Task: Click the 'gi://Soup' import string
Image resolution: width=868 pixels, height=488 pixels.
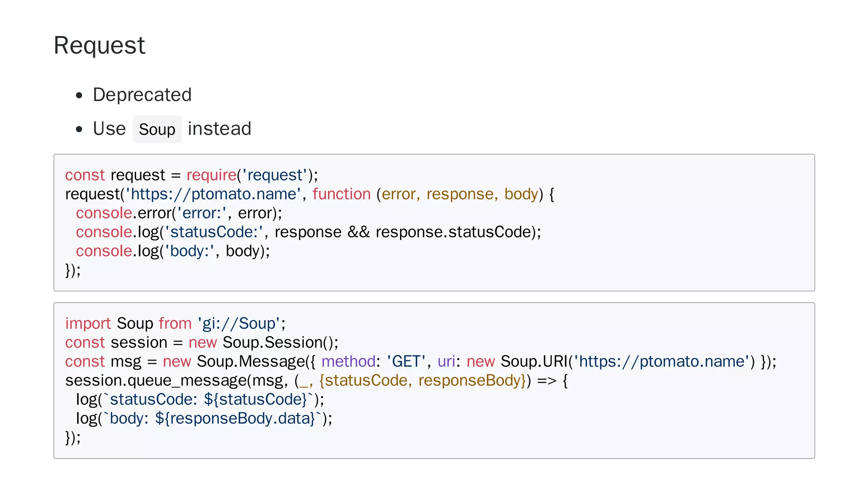Action: [239, 324]
